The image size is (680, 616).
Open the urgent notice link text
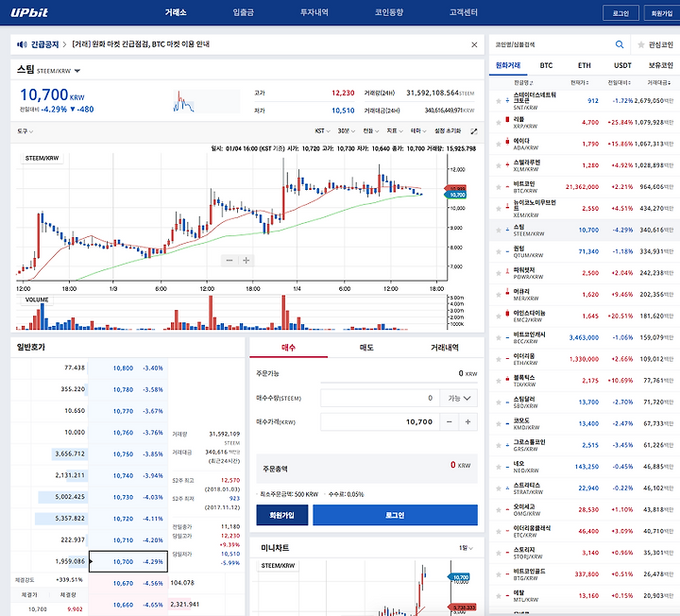pos(141,44)
